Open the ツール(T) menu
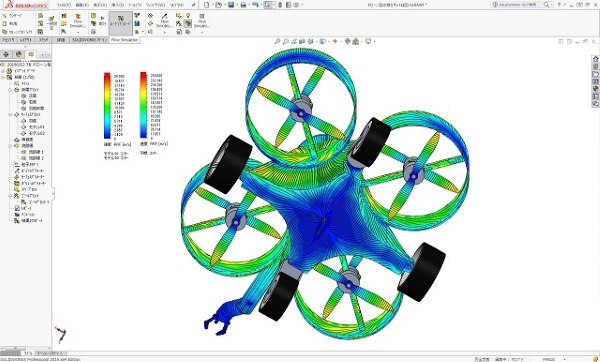The height and width of the screenshot is (362, 600). click(135, 5)
